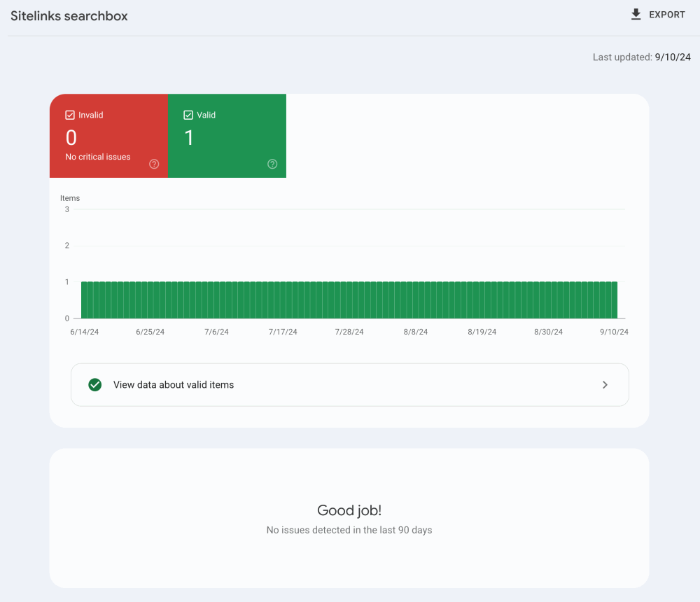Image resolution: width=700 pixels, height=602 pixels.
Task: Click the Export download icon
Action: pyautogui.click(x=636, y=14)
